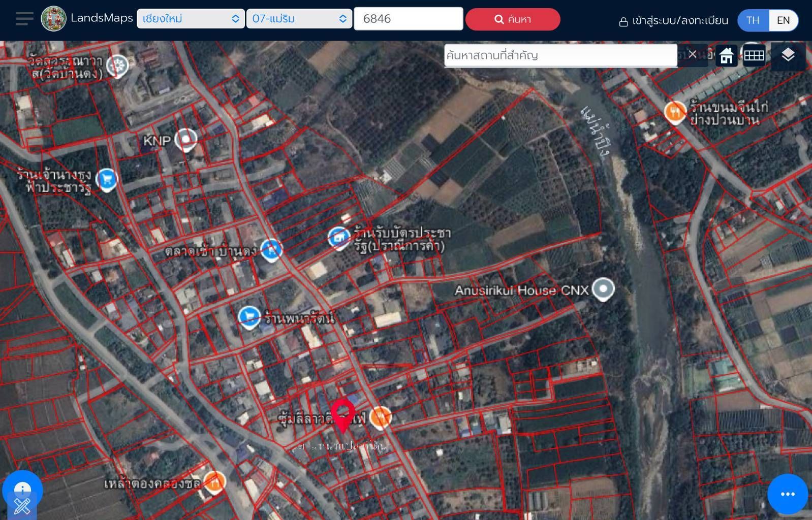Focus the important place search box

(x=560, y=55)
